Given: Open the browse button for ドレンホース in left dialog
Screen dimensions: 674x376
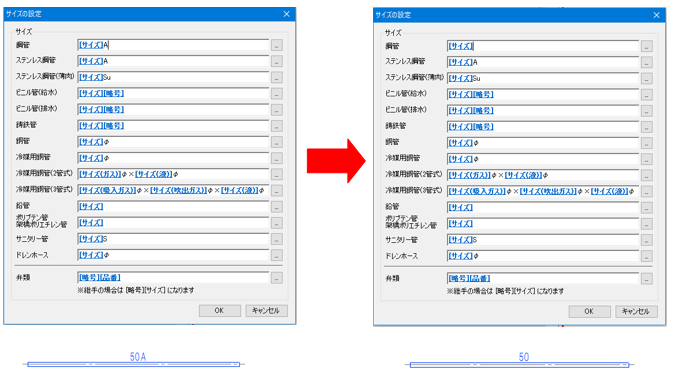Looking at the screenshot, I should pyautogui.click(x=277, y=256).
